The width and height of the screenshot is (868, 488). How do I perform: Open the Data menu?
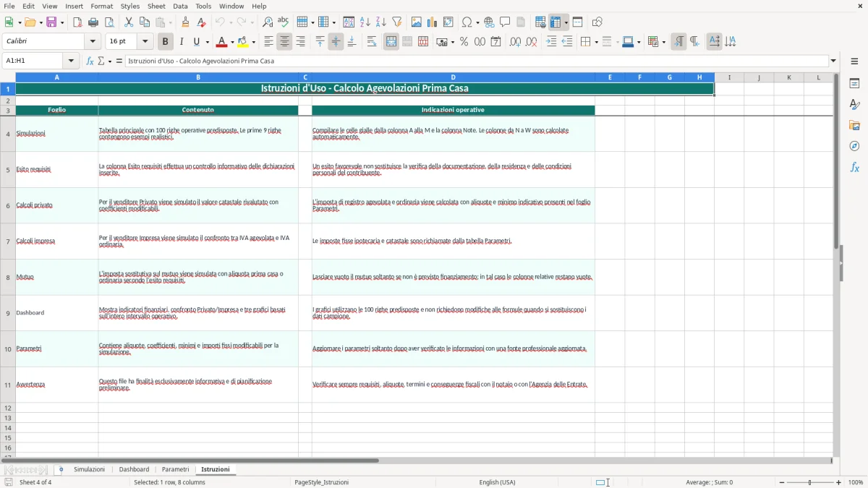tap(180, 6)
